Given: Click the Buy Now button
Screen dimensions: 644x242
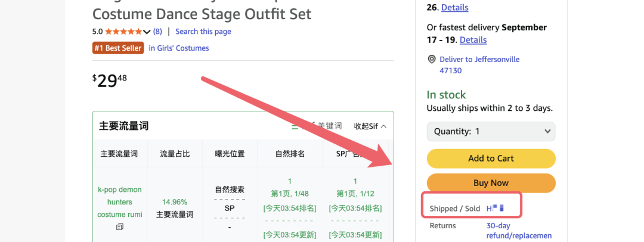Looking at the screenshot, I should point(491,183).
